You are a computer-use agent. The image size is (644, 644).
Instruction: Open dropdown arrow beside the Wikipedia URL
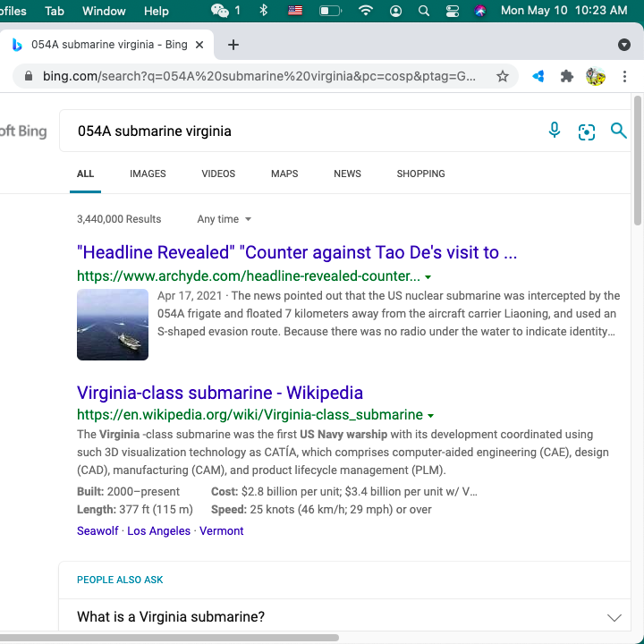431,416
